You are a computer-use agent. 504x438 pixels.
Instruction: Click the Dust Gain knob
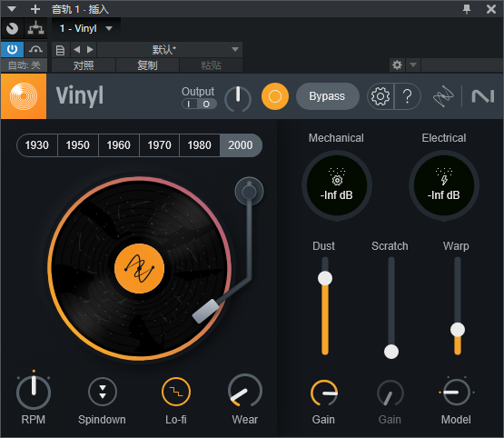click(x=324, y=393)
